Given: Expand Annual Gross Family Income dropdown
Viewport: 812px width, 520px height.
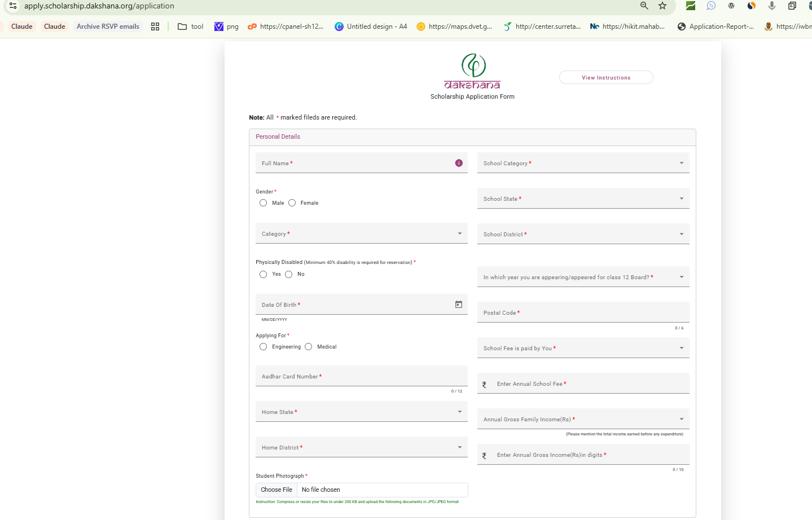Looking at the screenshot, I should tap(583, 419).
